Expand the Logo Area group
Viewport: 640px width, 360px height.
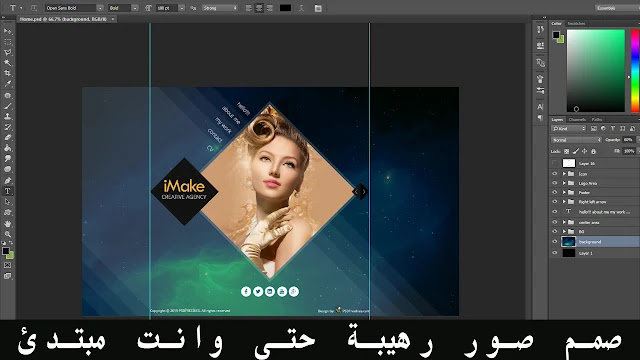point(564,183)
